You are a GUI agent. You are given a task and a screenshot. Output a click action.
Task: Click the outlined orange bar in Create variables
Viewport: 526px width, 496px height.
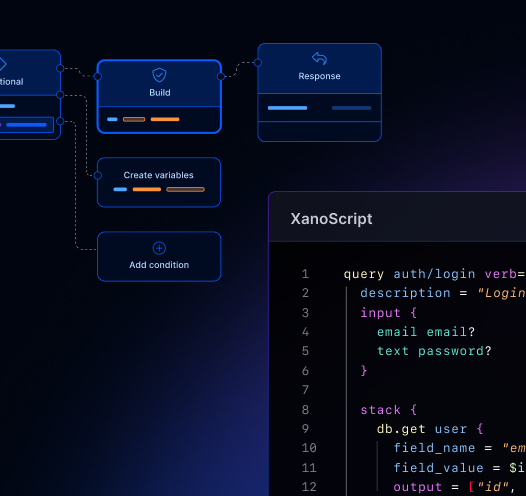pyautogui.click(x=185, y=189)
